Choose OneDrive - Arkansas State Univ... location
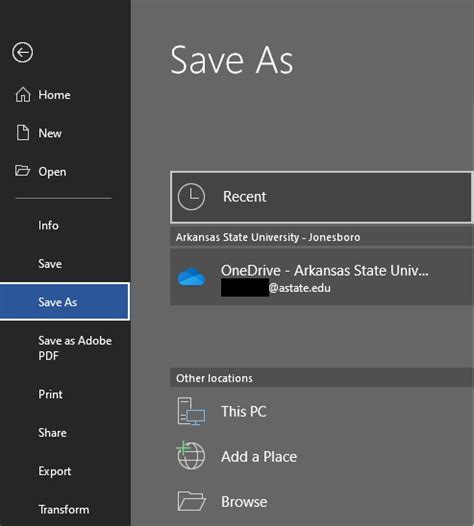The image size is (474, 526). 322,277
